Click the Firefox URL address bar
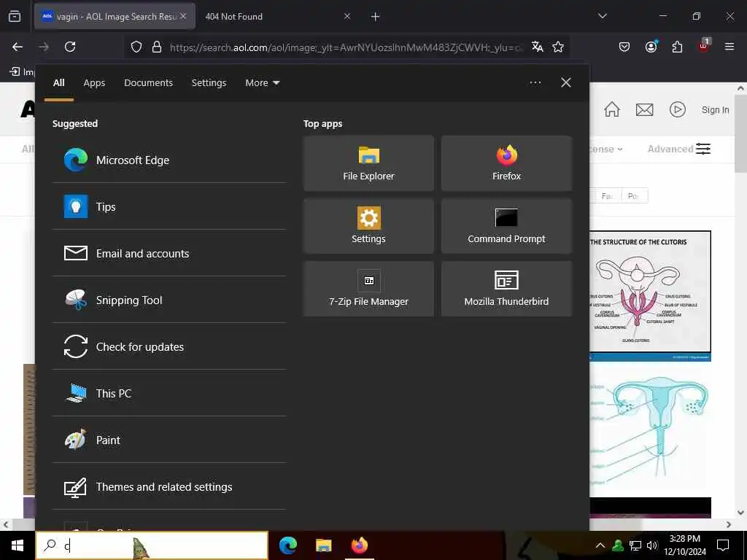This screenshot has width=747, height=560. coord(345,47)
